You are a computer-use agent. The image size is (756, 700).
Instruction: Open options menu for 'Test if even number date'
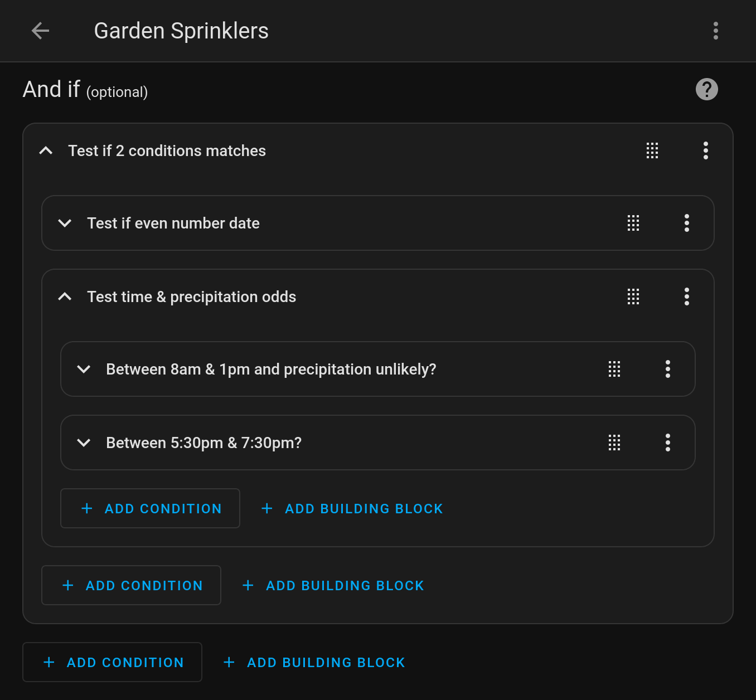(x=686, y=223)
